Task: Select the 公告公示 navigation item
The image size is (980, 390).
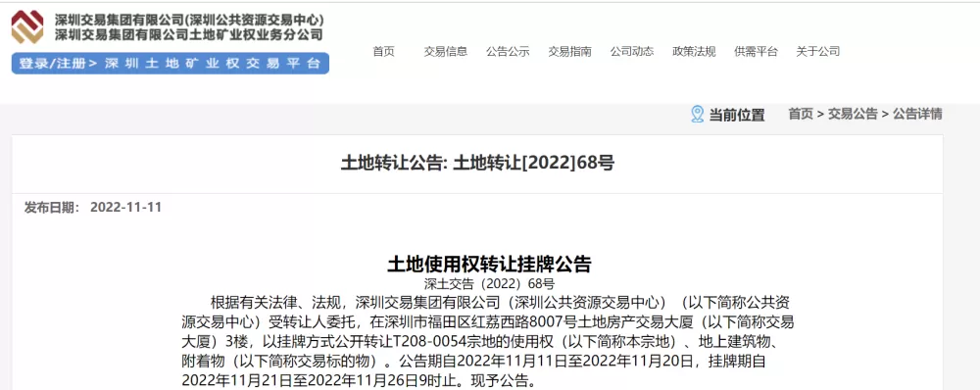Action: [508, 52]
